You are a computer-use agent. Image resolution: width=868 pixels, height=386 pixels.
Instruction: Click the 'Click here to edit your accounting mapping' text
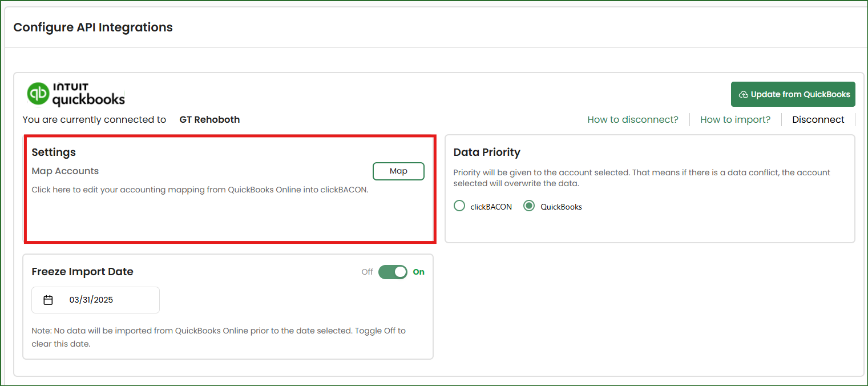200,190
